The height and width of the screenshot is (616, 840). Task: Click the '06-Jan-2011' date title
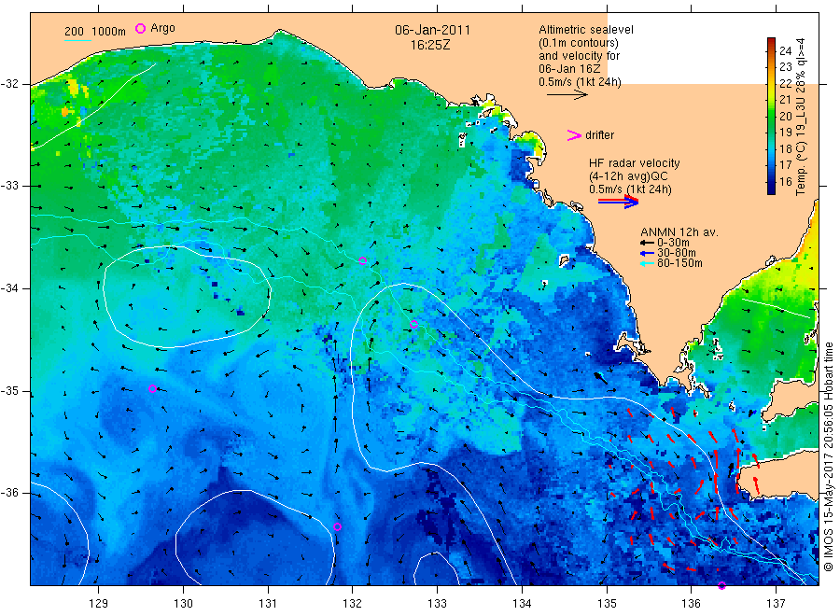coord(432,30)
